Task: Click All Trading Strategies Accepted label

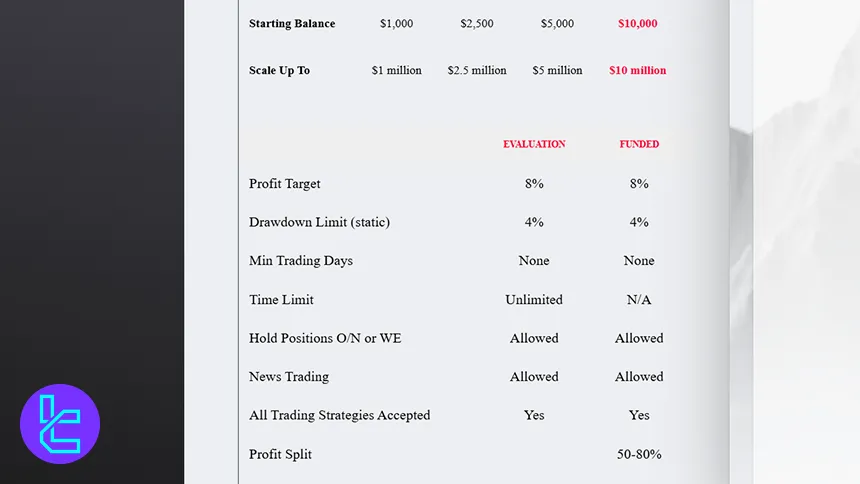Action: click(x=339, y=415)
